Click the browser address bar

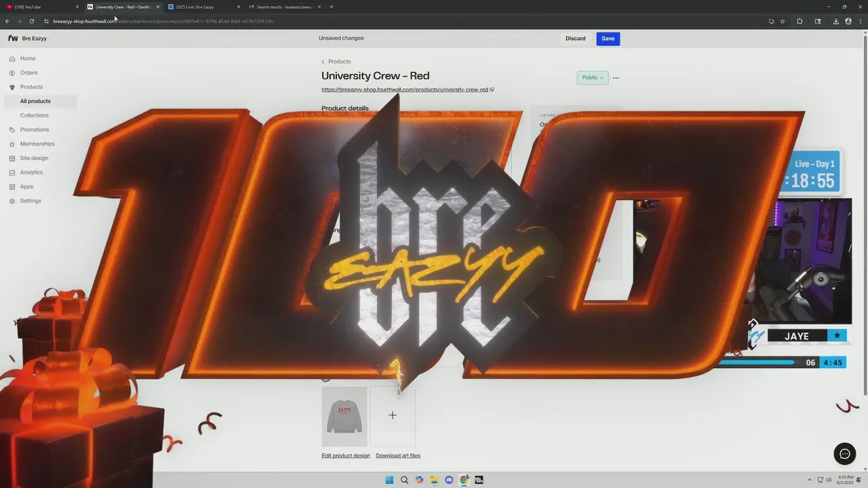pos(407,21)
